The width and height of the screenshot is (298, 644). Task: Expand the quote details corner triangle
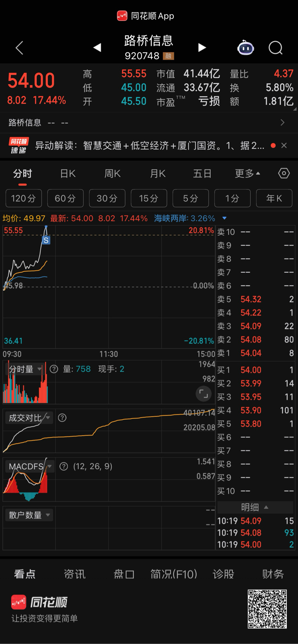(x=295, y=109)
